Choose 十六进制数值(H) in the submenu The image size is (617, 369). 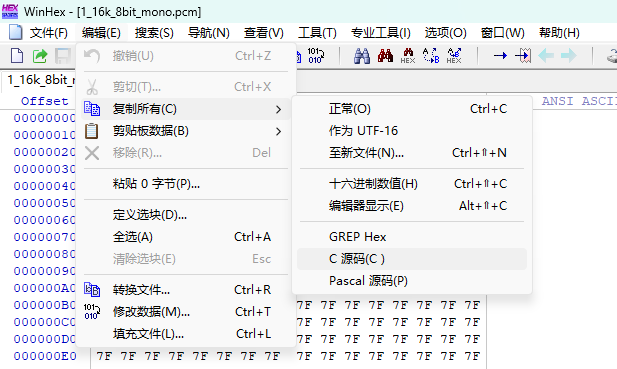pyautogui.click(x=412, y=184)
